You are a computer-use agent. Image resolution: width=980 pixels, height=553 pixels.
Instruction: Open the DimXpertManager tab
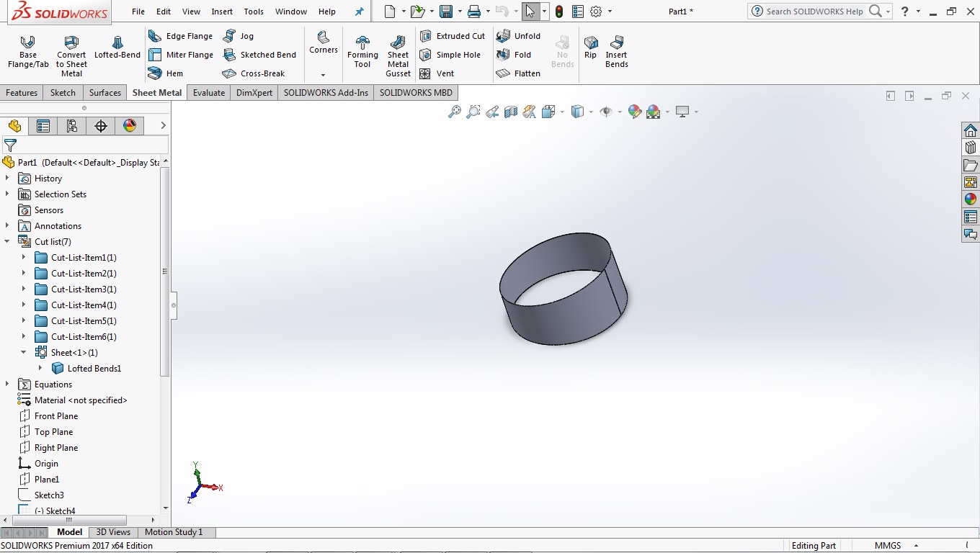click(101, 126)
